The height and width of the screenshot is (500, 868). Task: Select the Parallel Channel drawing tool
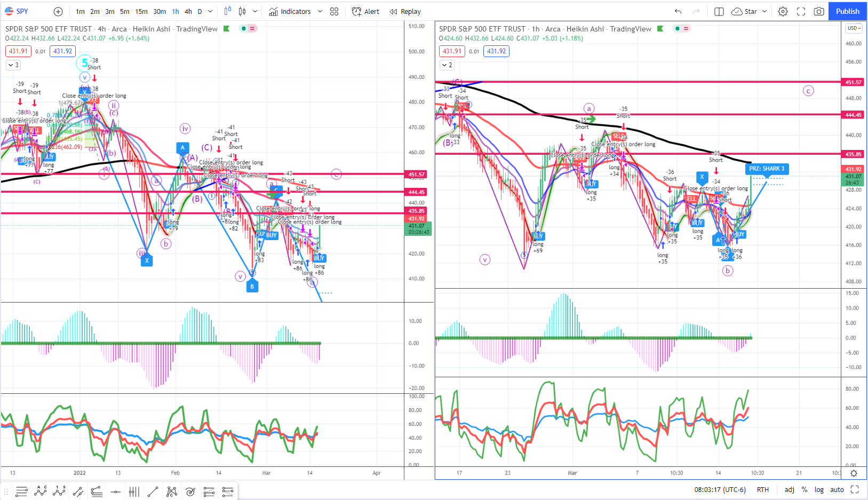[x=78, y=491]
